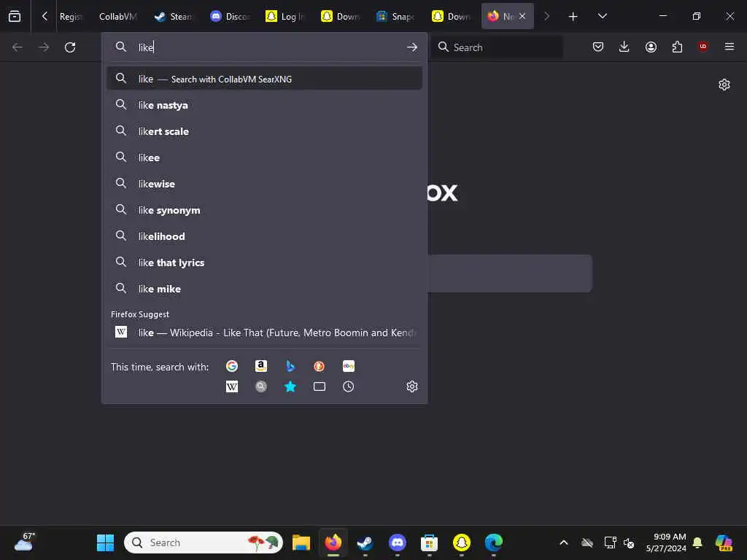Open Microsoft Edge from taskbar
The image size is (747, 560).
click(494, 542)
